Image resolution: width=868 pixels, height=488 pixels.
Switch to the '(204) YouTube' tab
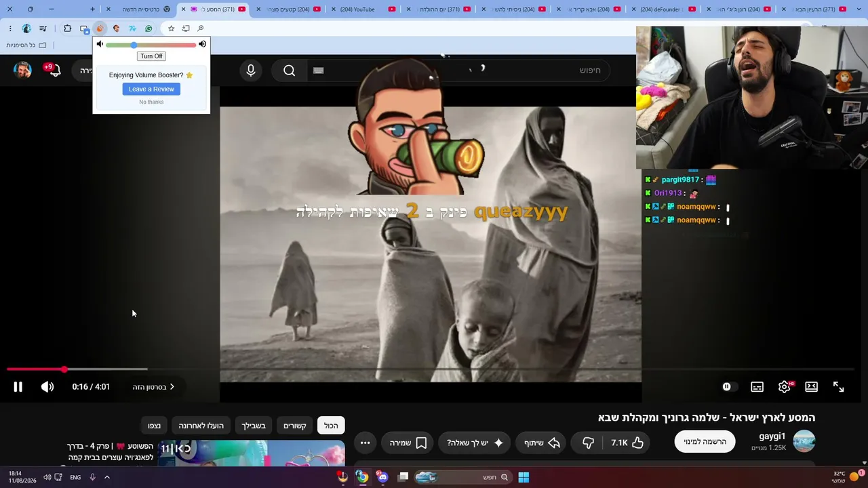tap(363, 9)
